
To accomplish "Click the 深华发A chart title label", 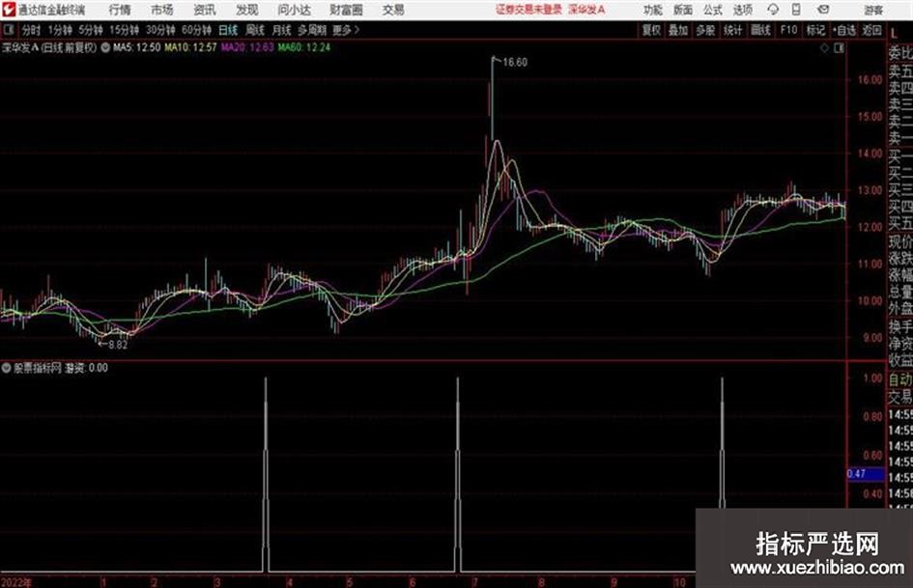I will pos(49,47).
